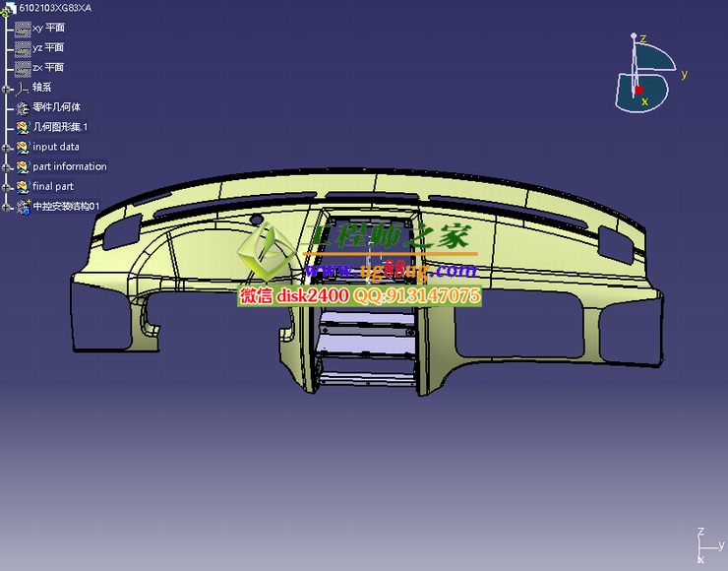
Task: Click the www.ug88ug.com watermark link
Action: (390, 270)
